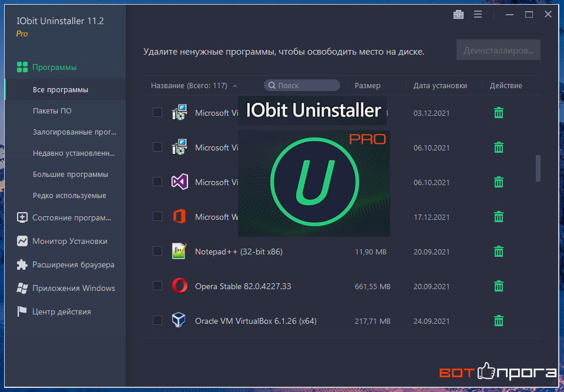
Task: Click the installer icon in the 03.12.2021 row
Action: pos(179,113)
